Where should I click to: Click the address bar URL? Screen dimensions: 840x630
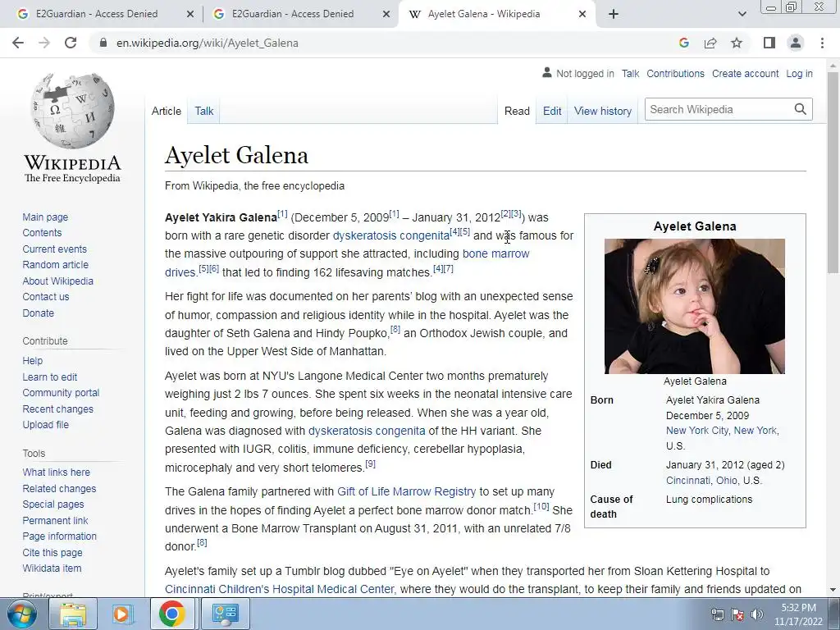(x=208, y=43)
